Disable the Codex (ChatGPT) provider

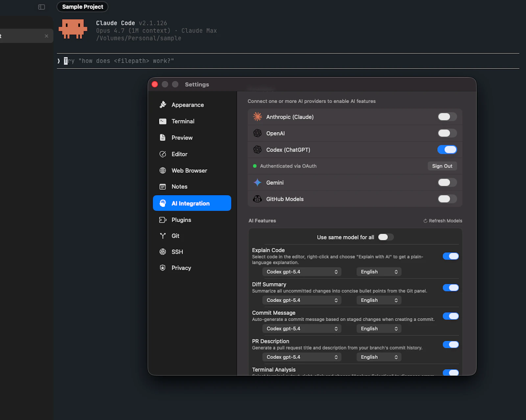coord(447,149)
